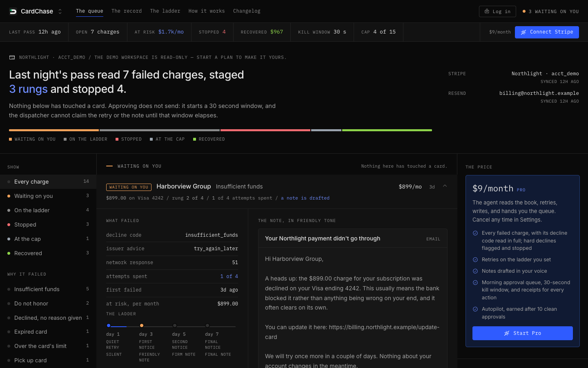Click the Harborview Group customer name
The width and height of the screenshot is (588, 368).
click(x=184, y=186)
